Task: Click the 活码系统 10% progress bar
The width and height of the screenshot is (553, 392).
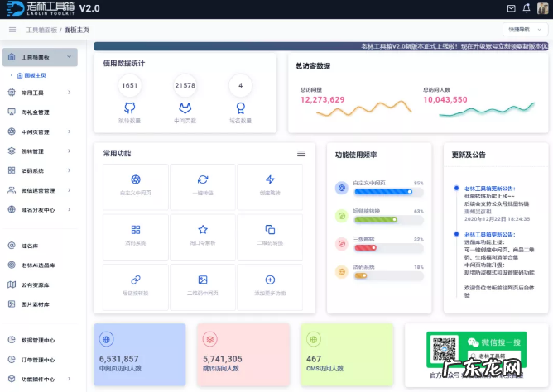Action: (x=388, y=275)
